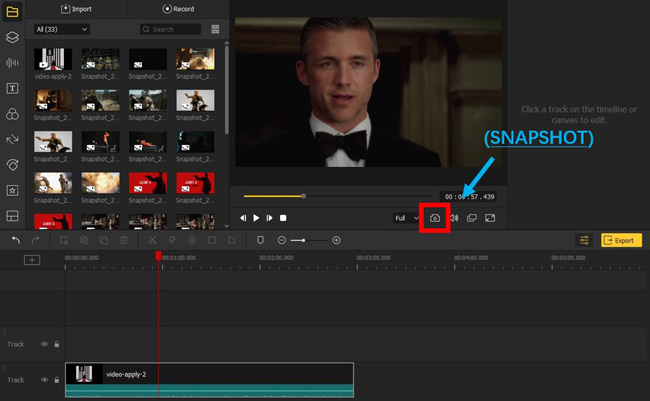650x401 pixels.
Task: Toggle visibility eye of Track 2
Action: point(44,344)
